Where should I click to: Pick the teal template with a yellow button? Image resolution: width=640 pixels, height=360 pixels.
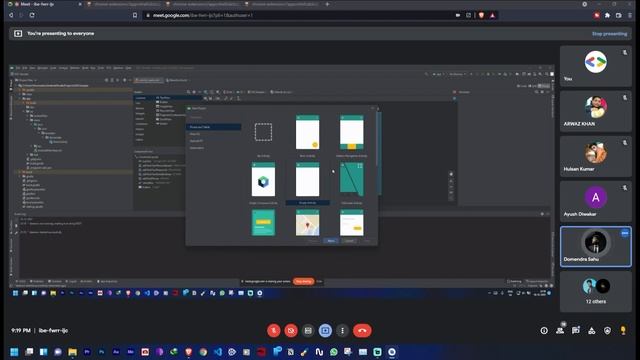pos(263,223)
